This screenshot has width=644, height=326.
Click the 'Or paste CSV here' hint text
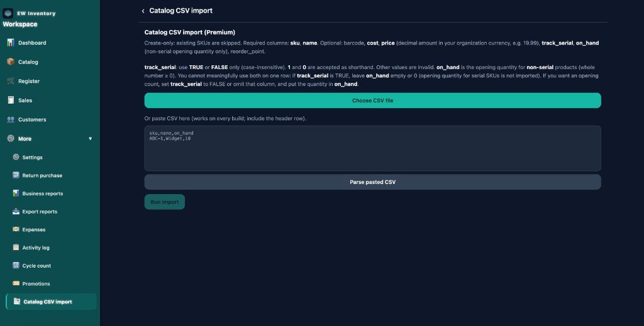225,119
